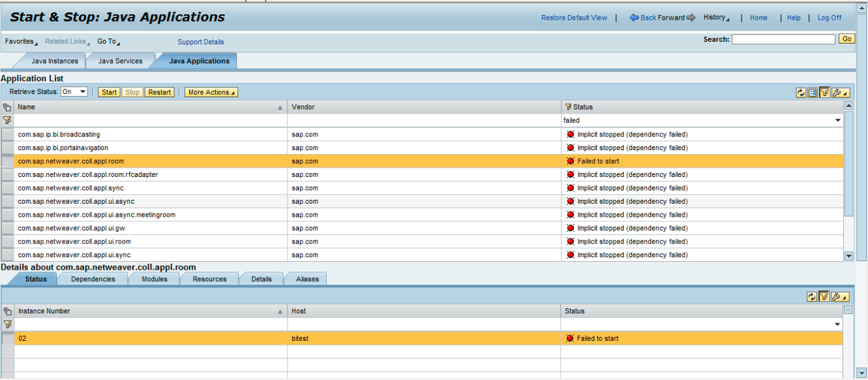Select row marker for com.sap.ip.bi.portalnavigation
This screenshot has height=380, width=868.
[x=7, y=148]
